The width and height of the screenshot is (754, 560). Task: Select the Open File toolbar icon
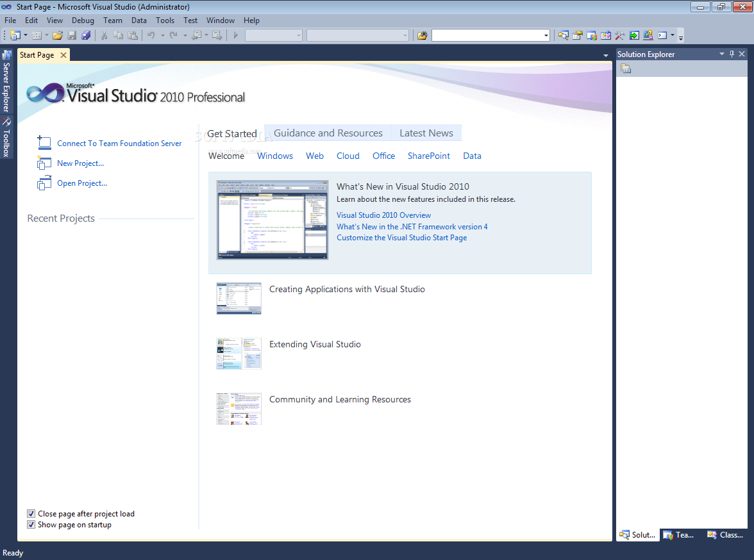[57, 35]
